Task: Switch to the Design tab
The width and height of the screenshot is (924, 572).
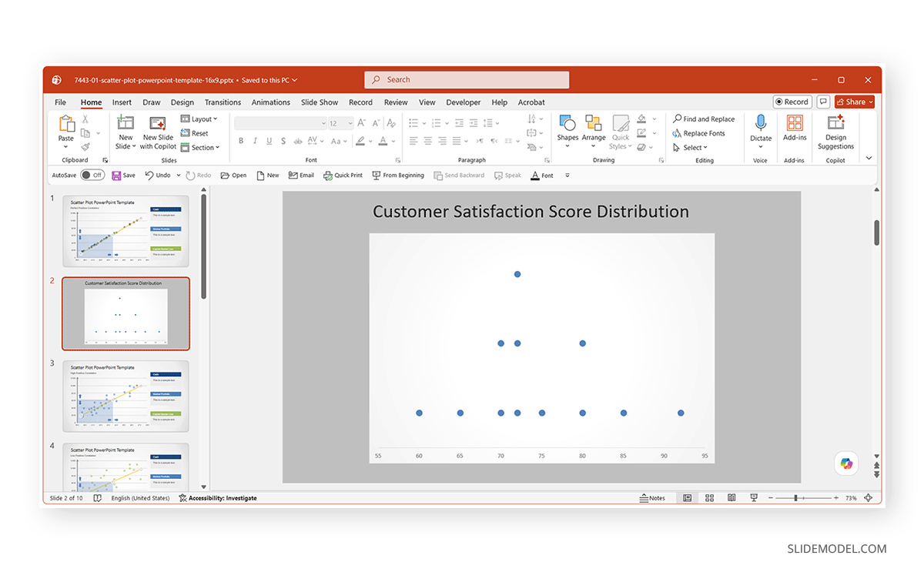Action: click(182, 102)
